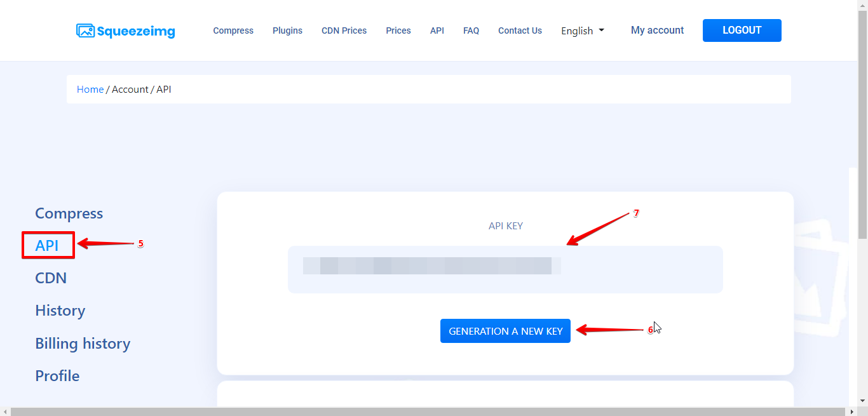
Task: Open Billing history in sidebar
Action: pyautogui.click(x=83, y=344)
